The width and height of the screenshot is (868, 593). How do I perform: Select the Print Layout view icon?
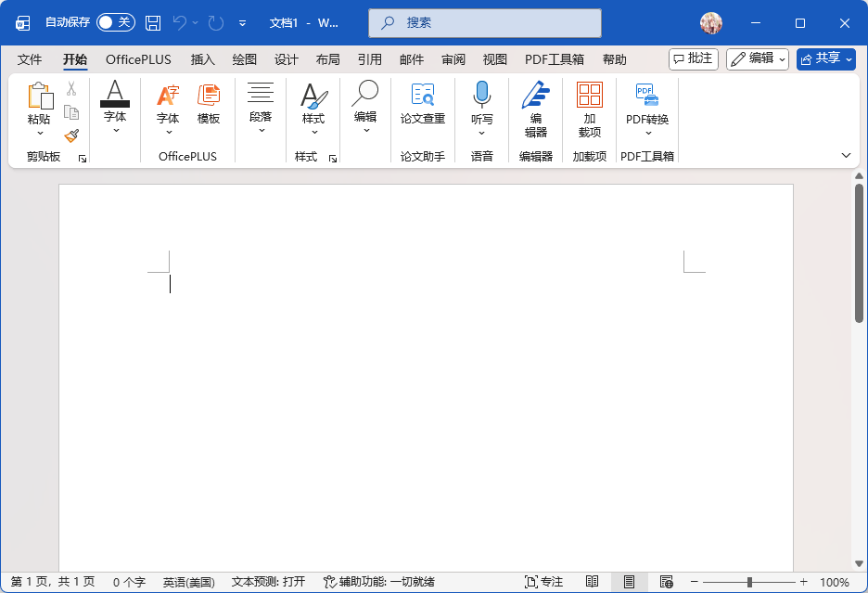(x=629, y=582)
